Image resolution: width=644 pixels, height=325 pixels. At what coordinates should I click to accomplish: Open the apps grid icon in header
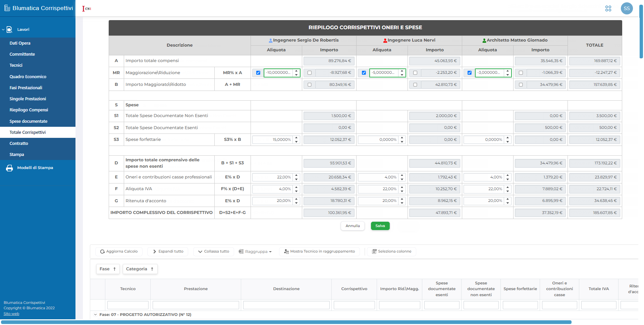608,8
